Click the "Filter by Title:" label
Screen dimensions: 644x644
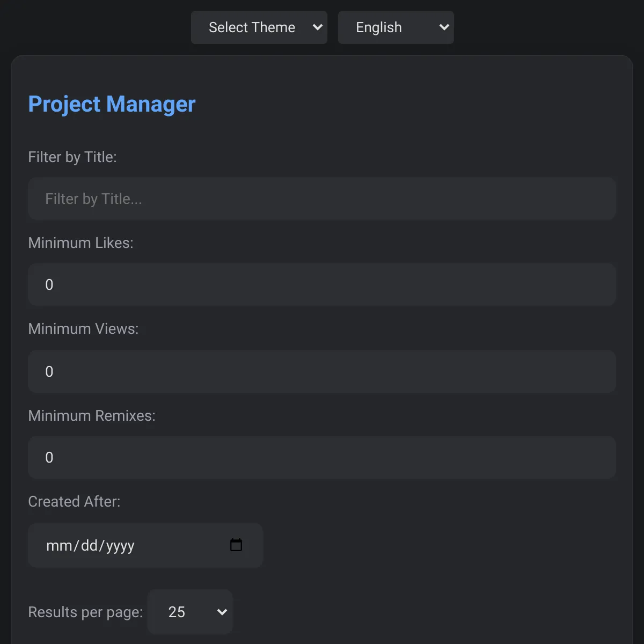point(72,157)
